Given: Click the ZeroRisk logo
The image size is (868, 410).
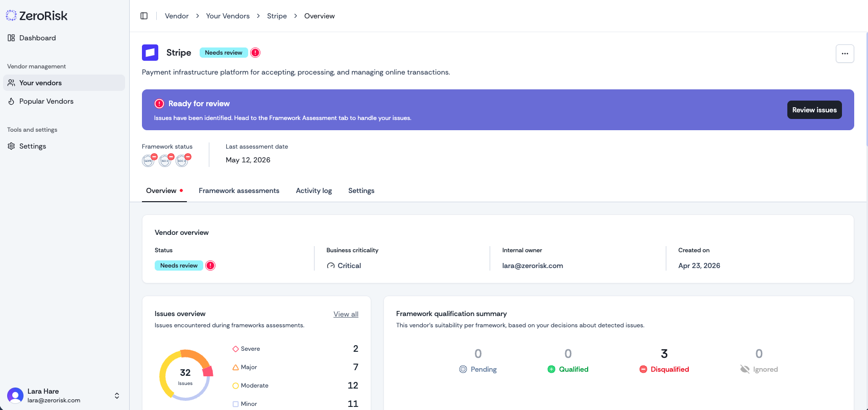Looking at the screenshot, I should pyautogui.click(x=37, y=16).
